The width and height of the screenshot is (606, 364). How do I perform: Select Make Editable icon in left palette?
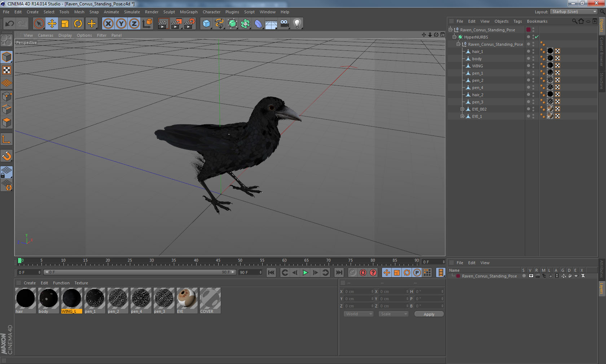[x=6, y=40]
